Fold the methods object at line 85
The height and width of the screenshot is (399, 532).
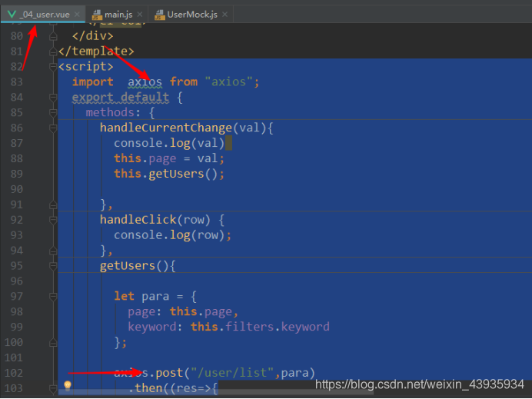(x=53, y=113)
